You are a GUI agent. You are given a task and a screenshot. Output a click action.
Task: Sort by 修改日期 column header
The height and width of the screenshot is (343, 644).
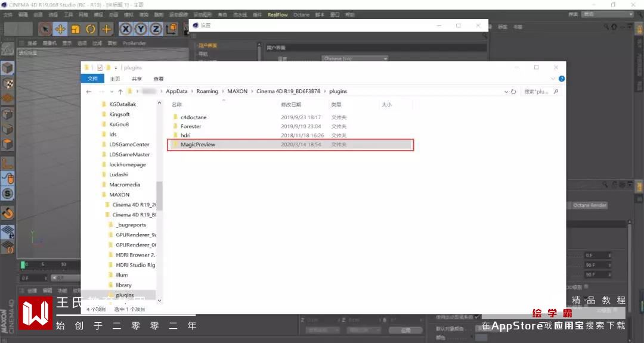(x=291, y=105)
